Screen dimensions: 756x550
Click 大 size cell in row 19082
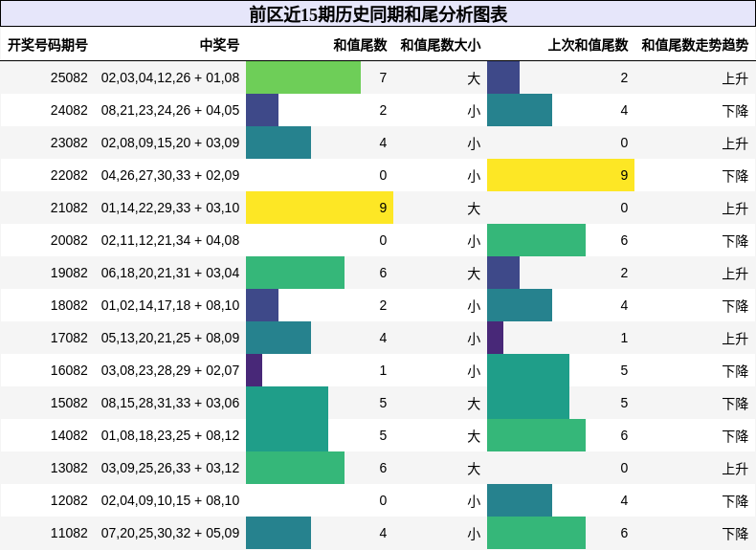(474, 274)
